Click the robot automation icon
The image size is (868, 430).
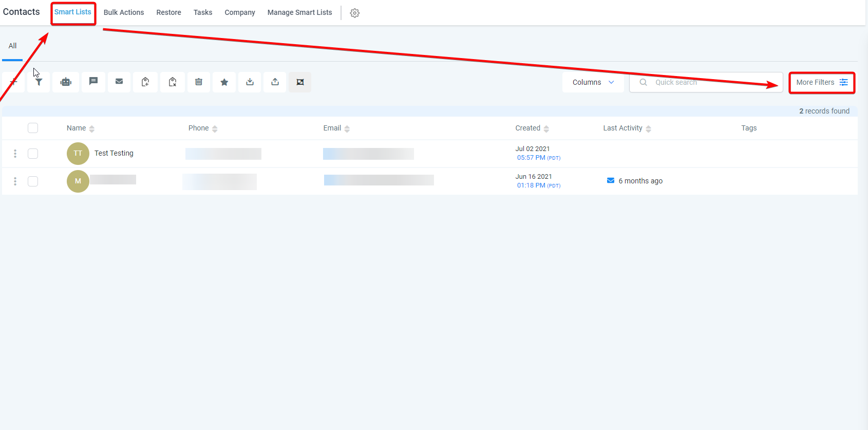coord(66,82)
